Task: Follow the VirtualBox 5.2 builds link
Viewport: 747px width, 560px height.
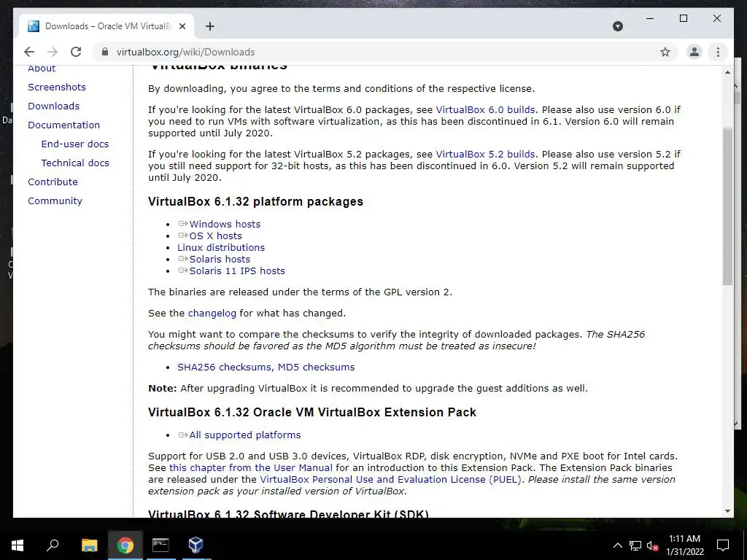Action: pyautogui.click(x=485, y=155)
